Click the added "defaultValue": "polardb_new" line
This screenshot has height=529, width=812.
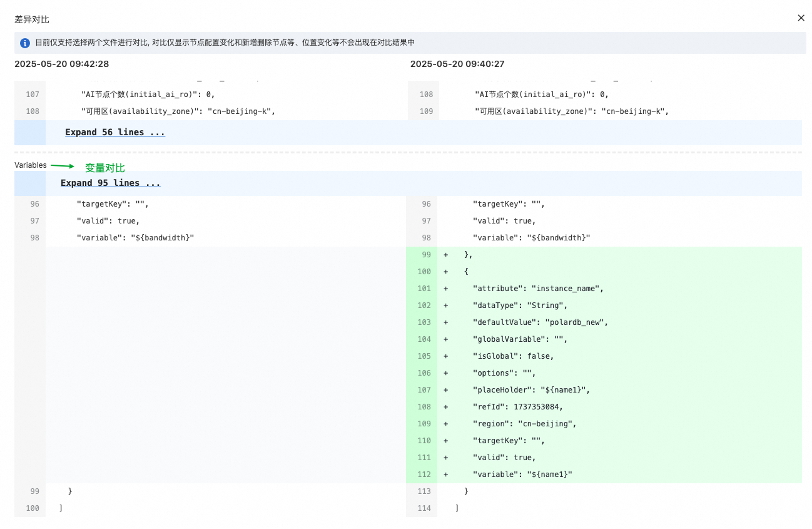pos(540,322)
